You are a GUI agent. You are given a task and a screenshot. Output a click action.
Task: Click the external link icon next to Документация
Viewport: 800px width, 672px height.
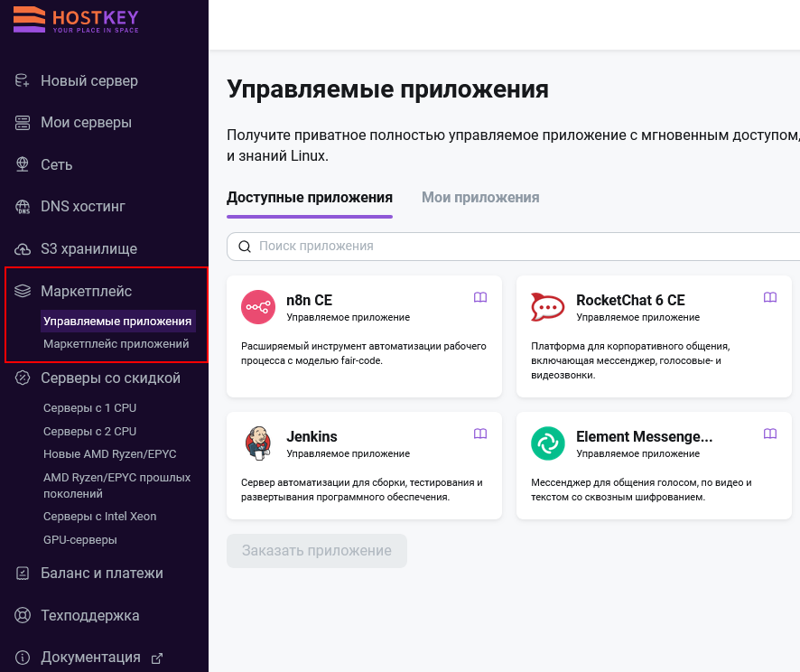tap(157, 658)
